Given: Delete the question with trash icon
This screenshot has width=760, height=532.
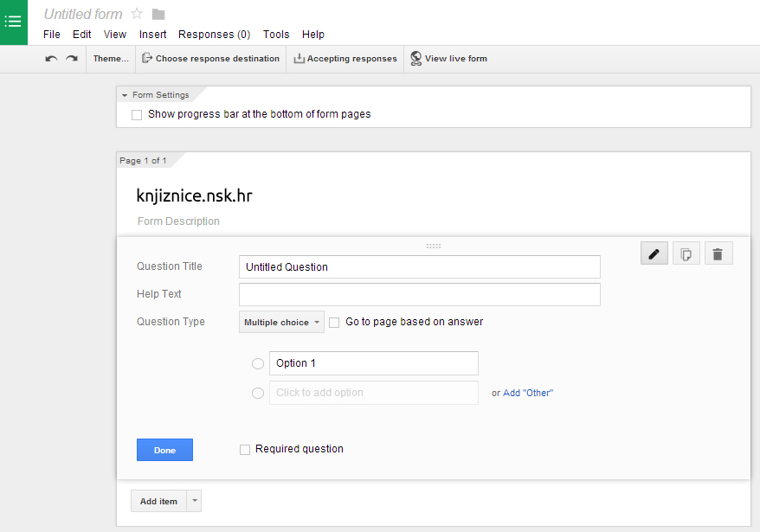Looking at the screenshot, I should (x=718, y=253).
